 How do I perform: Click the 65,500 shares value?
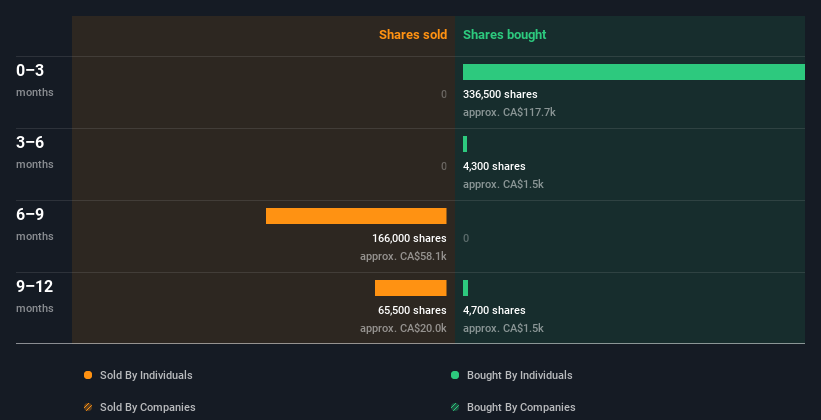pyautogui.click(x=413, y=311)
